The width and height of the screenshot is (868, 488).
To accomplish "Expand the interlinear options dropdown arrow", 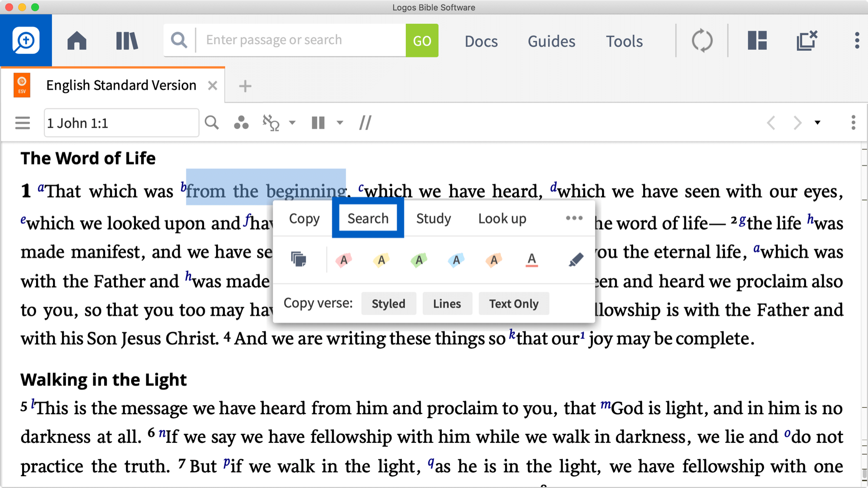I will [x=292, y=123].
